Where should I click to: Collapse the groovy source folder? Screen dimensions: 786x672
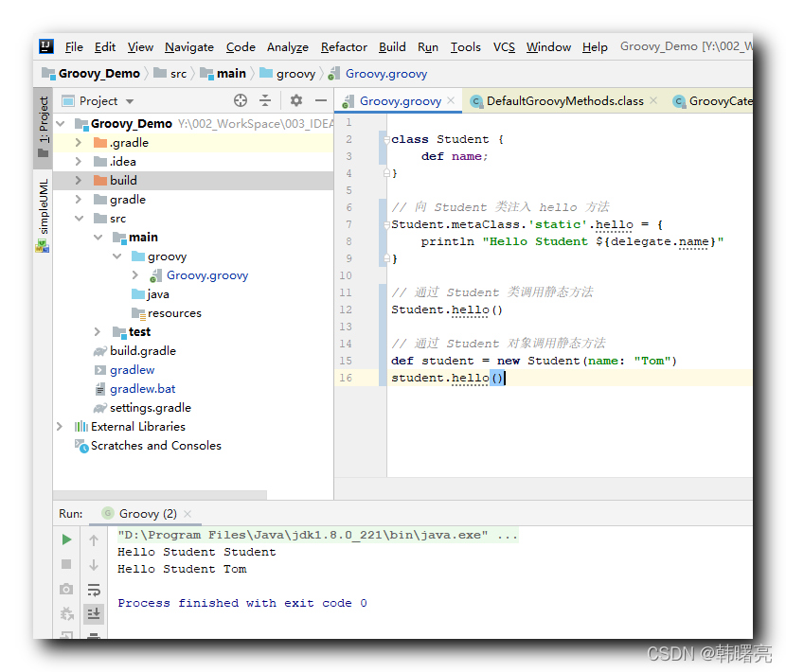click(x=117, y=256)
